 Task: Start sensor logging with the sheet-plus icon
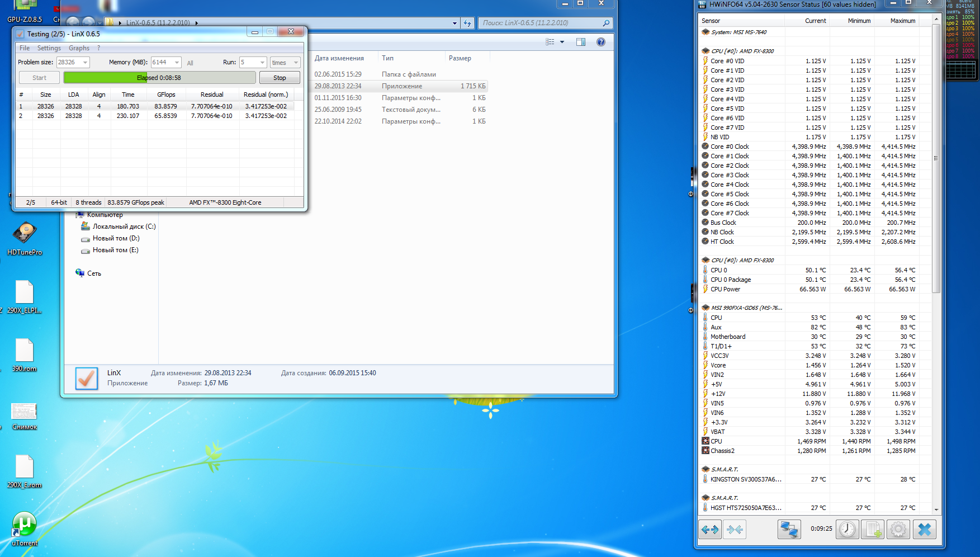point(873,529)
